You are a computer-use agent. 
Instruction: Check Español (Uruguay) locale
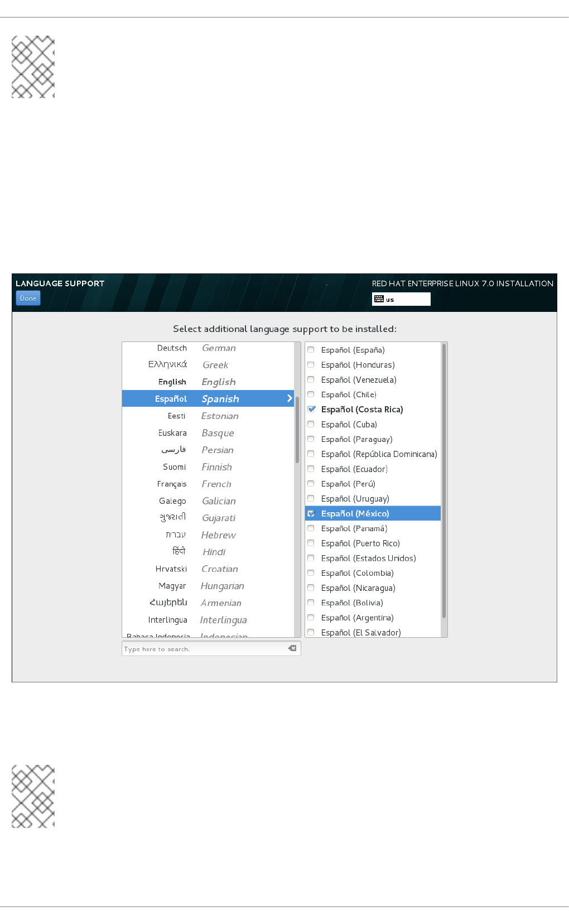click(311, 499)
